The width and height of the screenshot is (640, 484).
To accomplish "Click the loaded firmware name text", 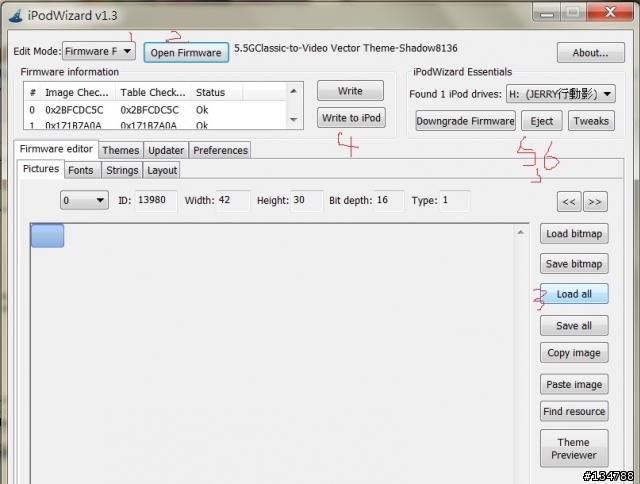I will pos(346,48).
